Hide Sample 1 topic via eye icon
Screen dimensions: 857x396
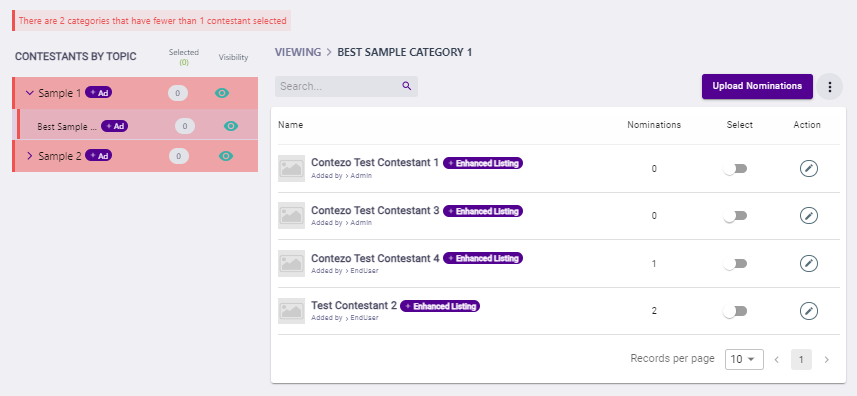221,93
